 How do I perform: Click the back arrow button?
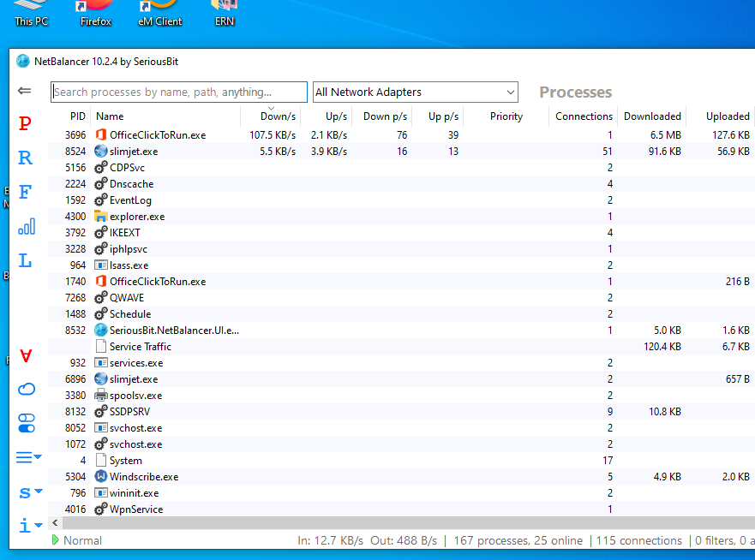point(25,91)
